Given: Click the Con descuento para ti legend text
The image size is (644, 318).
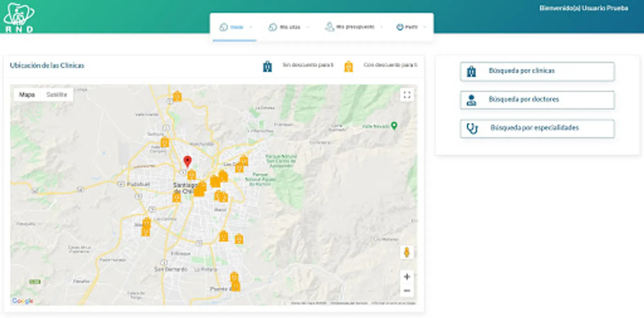Looking at the screenshot, I should coord(390,65).
